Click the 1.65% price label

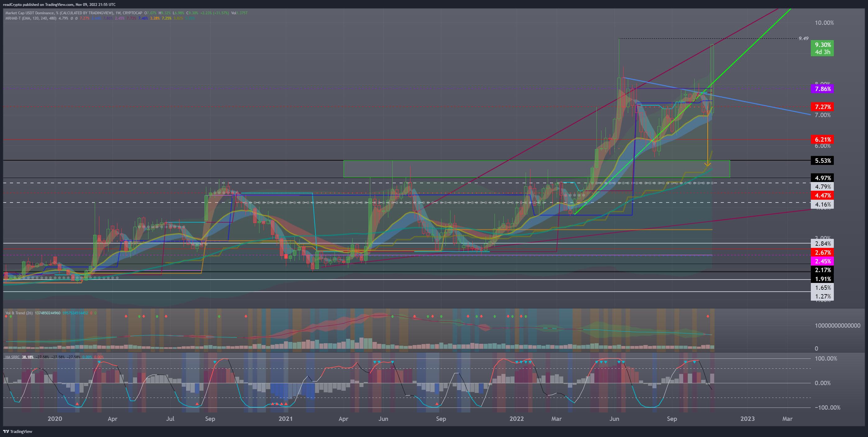point(823,288)
